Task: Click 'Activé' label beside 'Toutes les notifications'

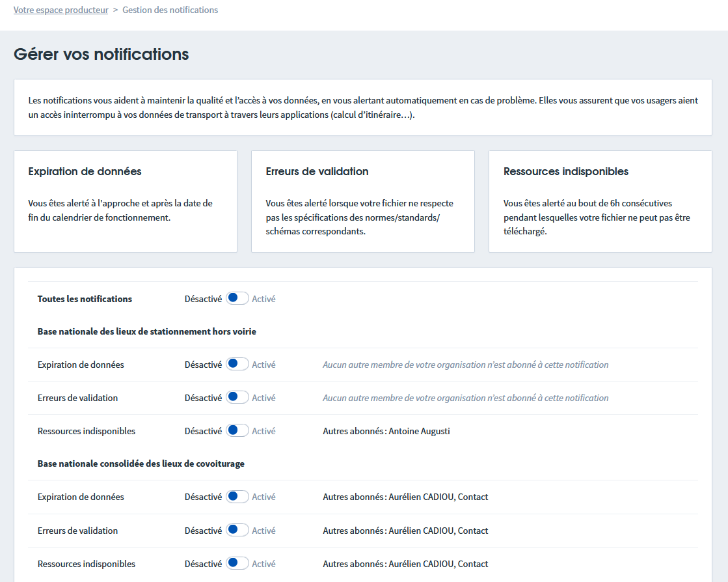Action: (263, 299)
